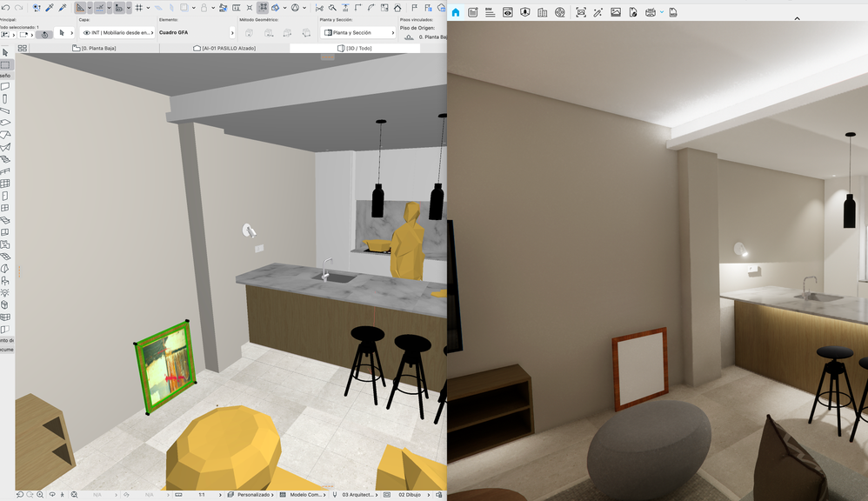Click Enscape VR headset icon
868x501 pixels.
coord(651,12)
